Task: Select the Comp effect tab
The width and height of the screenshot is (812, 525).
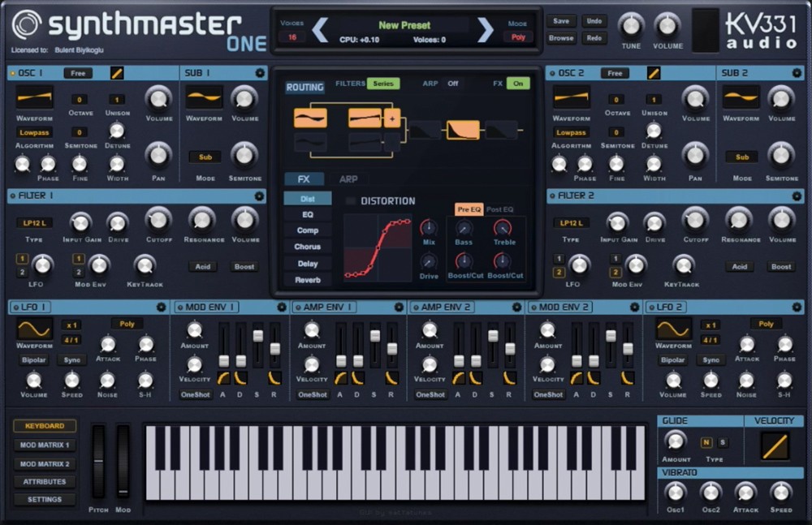Action: tap(308, 230)
